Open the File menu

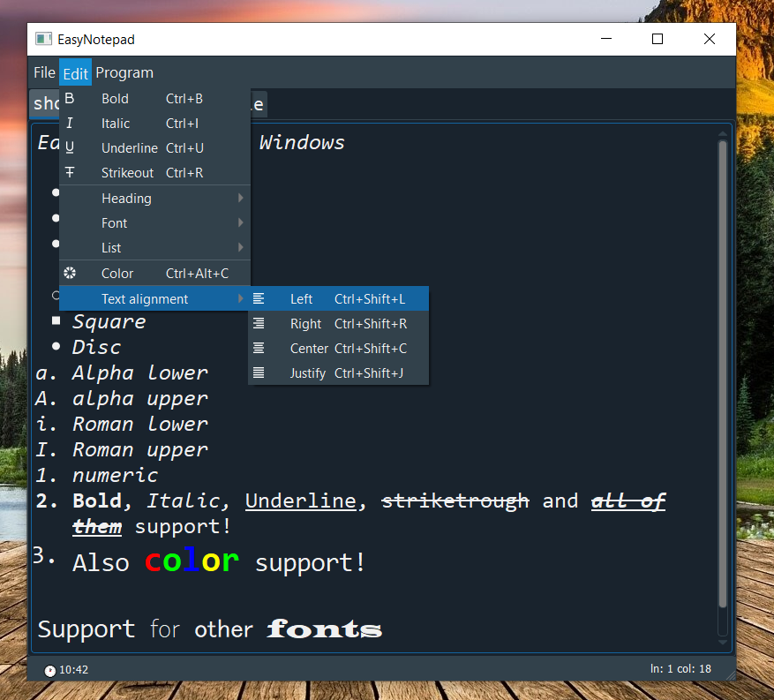click(x=44, y=72)
